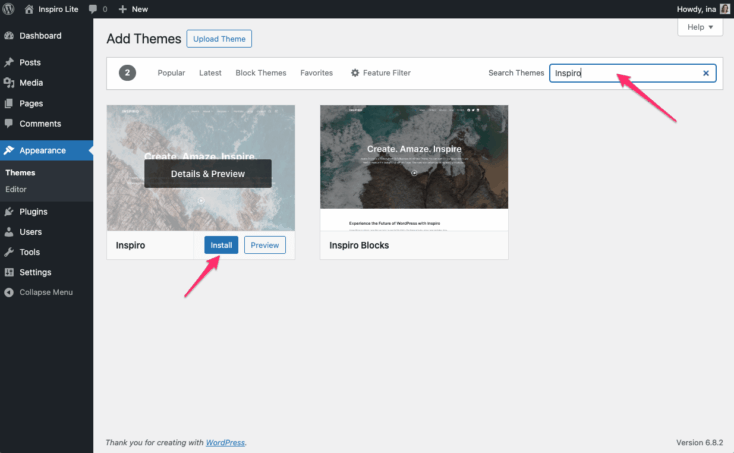Open the Plugins menu
This screenshot has height=453, width=734.
33,212
